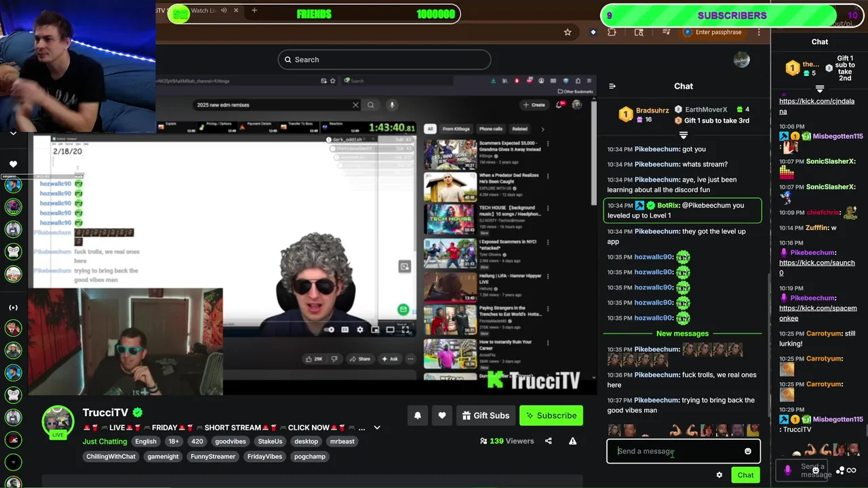This screenshot has height=488, width=868.
Task: Turn on notifications with the bell icon
Action: coord(418,415)
